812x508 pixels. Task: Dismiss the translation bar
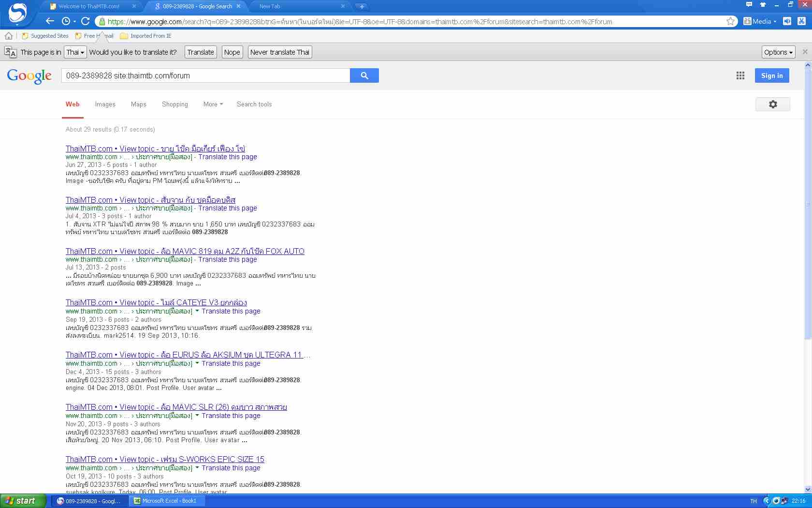pos(805,52)
